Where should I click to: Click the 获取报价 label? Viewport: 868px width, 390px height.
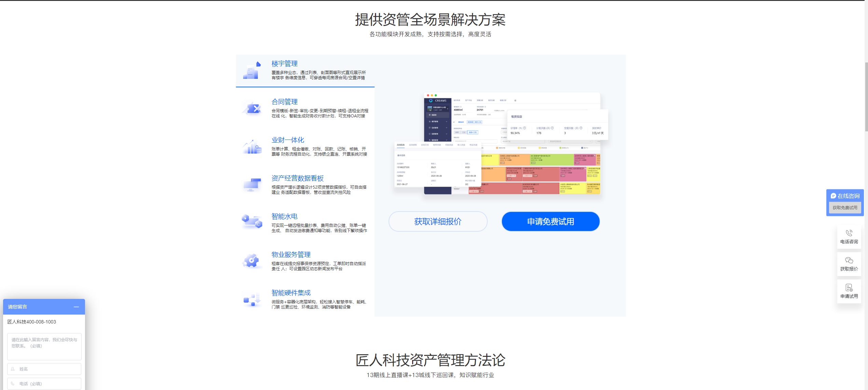(x=849, y=269)
